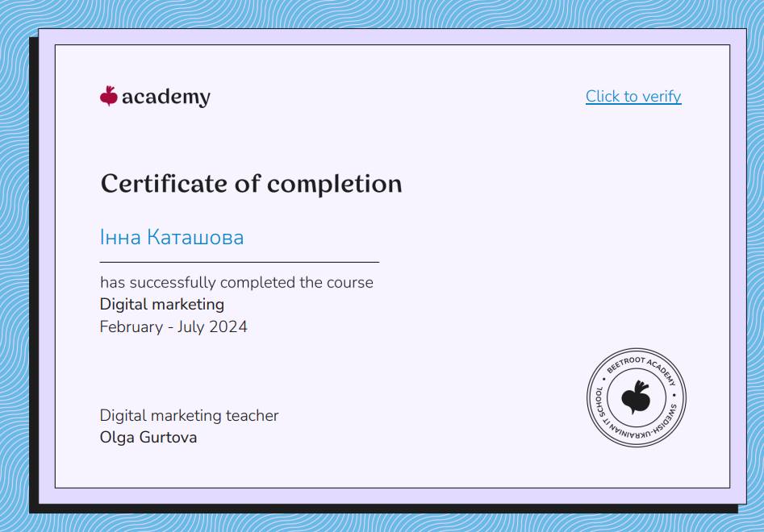Select the bold Digital marketing course name
764x532 pixels.
click(x=161, y=305)
